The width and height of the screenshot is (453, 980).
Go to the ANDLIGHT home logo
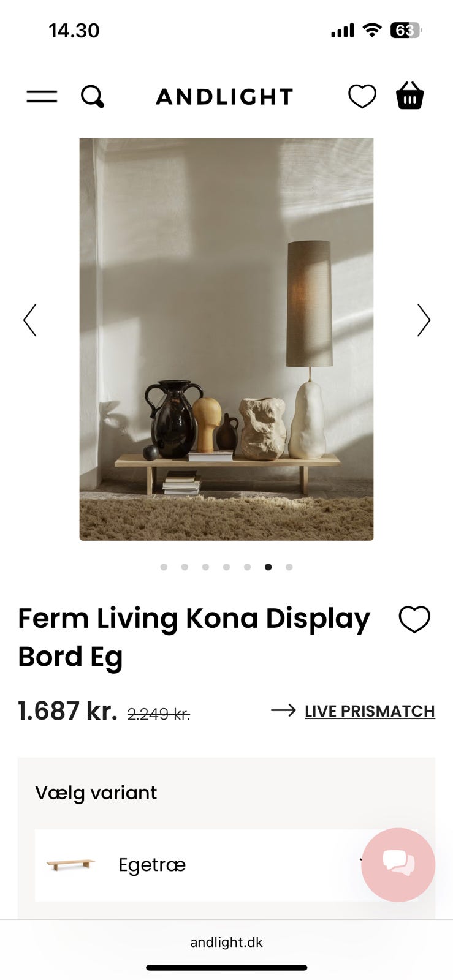pyautogui.click(x=225, y=97)
